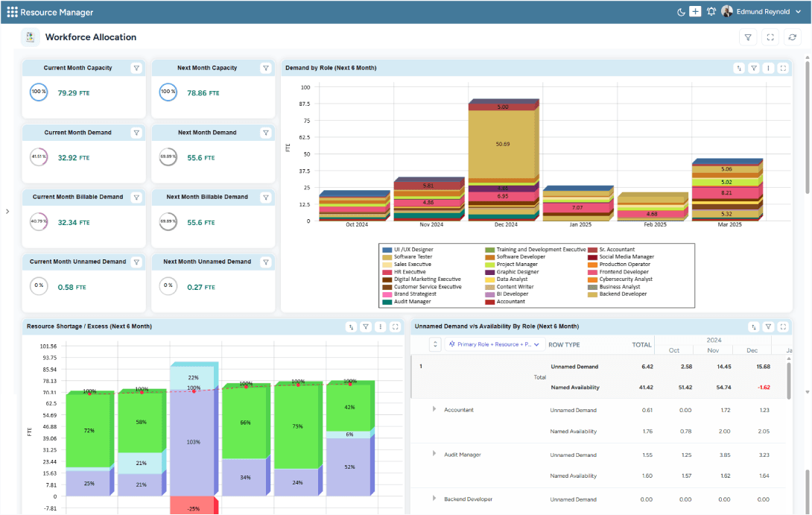Viewport: 812px width, 515px height.
Task: Click the plus add icon in header
Action: 696,11
